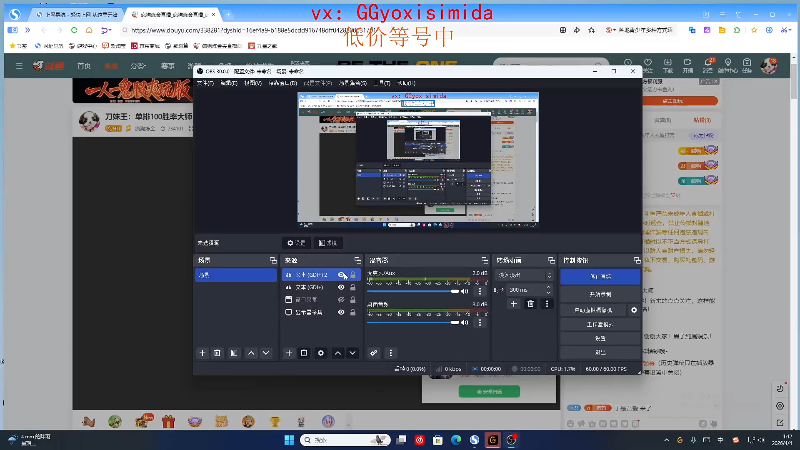Toggle visibility of the display capture source

pos(341,312)
